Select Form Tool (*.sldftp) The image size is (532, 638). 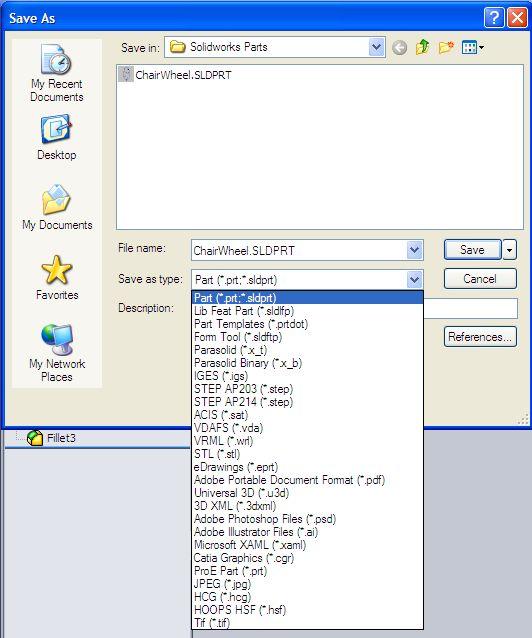coord(307,337)
